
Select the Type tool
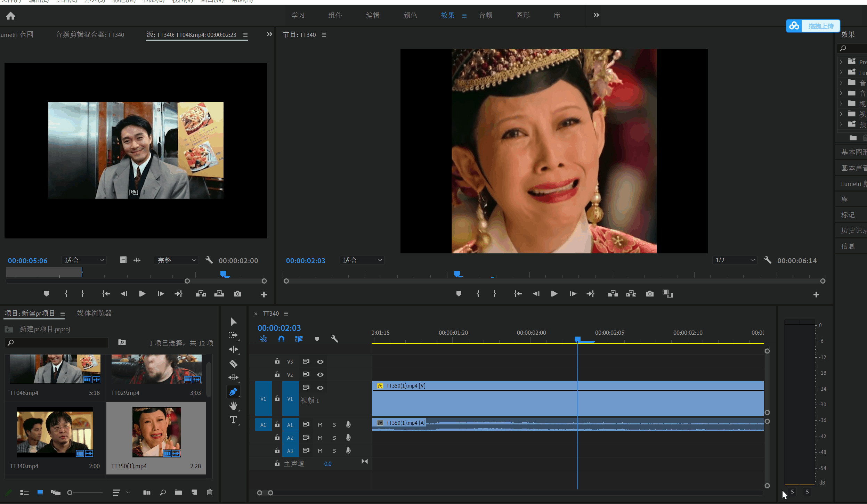(233, 420)
